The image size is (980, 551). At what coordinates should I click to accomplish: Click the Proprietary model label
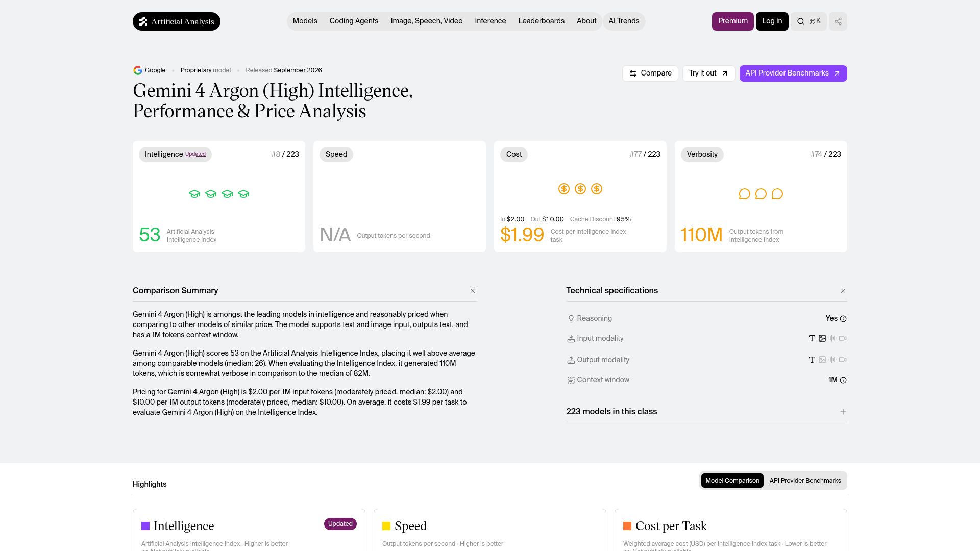206,70
